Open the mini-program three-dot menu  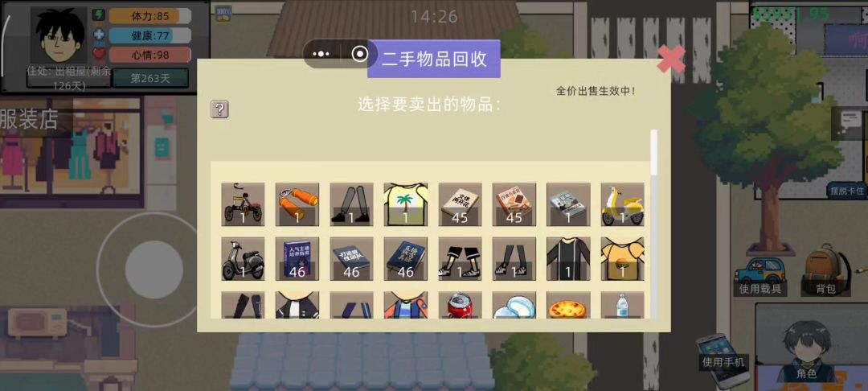point(321,54)
